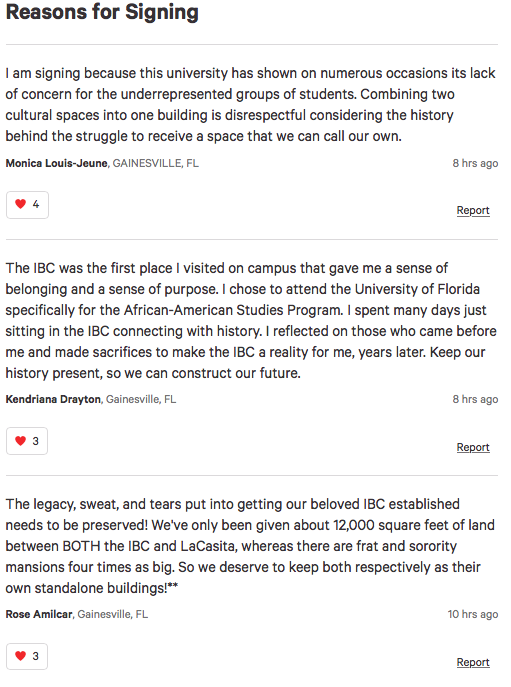Click GAINESVILLE, FL next to Monica's name

click(156, 163)
